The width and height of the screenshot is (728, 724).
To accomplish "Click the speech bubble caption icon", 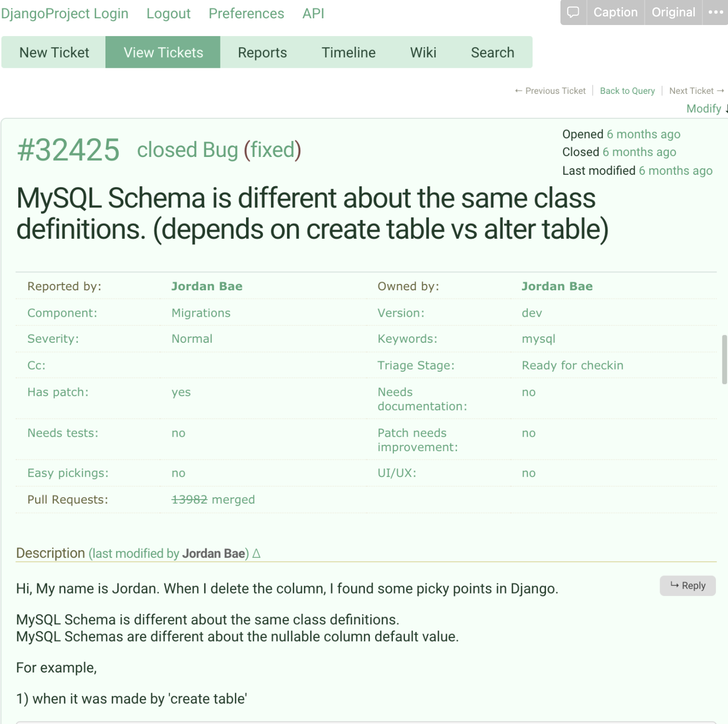I will point(573,12).
